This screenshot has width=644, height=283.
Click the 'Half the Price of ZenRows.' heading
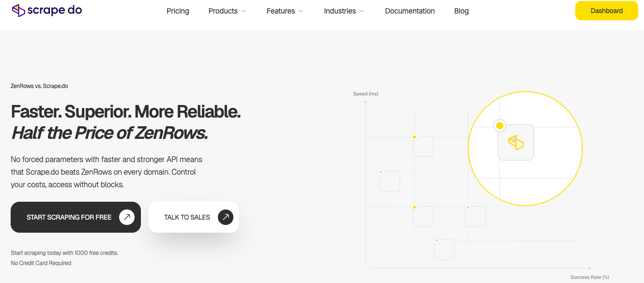tap(109, 133)
